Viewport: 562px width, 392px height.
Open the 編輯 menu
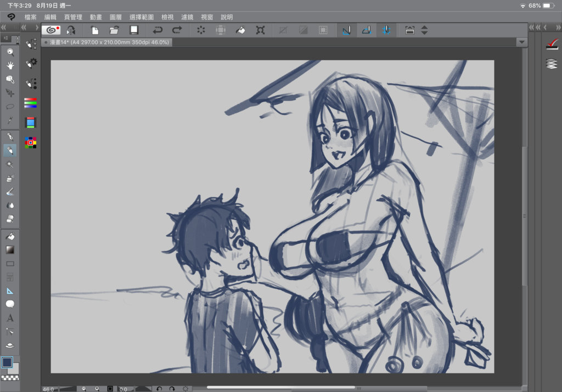tap(50, 17)
